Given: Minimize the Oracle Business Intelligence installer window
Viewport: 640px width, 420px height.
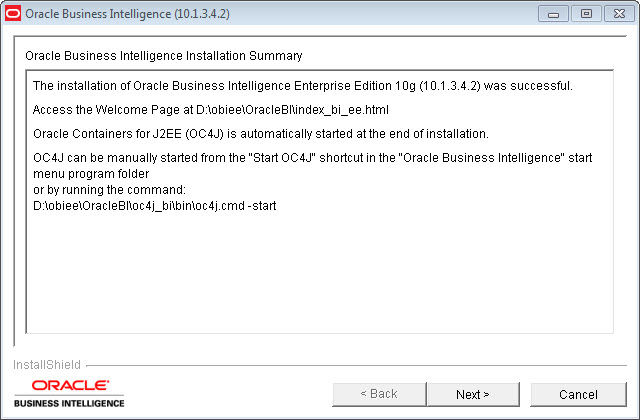Looking at the screenshot, I should [x=553, y=14].
